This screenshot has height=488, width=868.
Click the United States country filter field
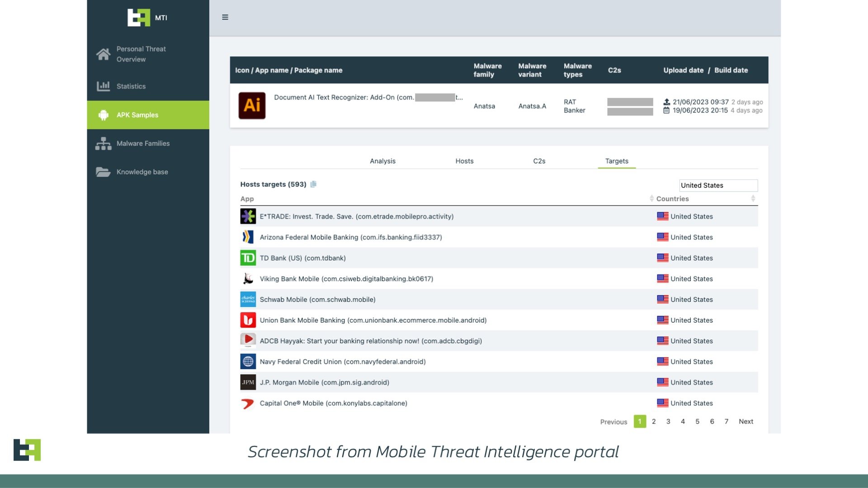tap(718, 185)
